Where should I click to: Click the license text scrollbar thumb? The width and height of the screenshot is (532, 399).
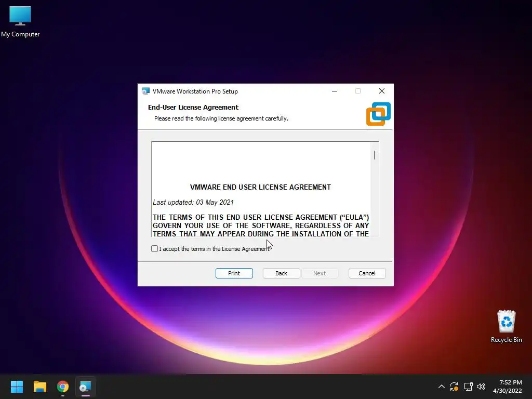coord(375,155)
